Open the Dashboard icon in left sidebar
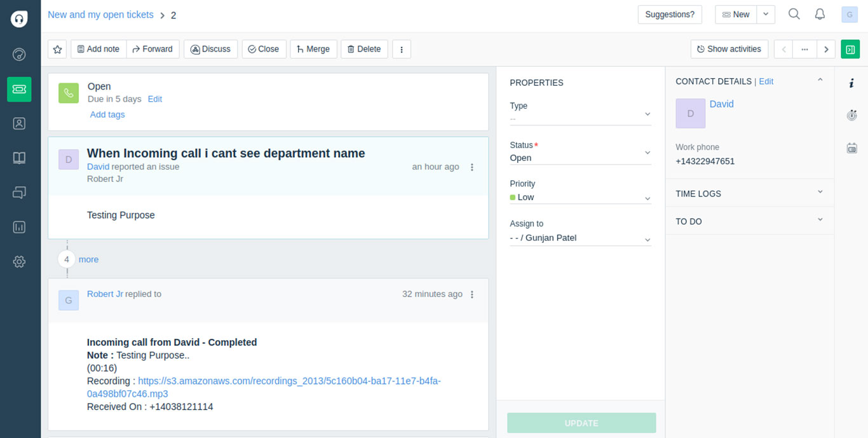 (19, 55)
